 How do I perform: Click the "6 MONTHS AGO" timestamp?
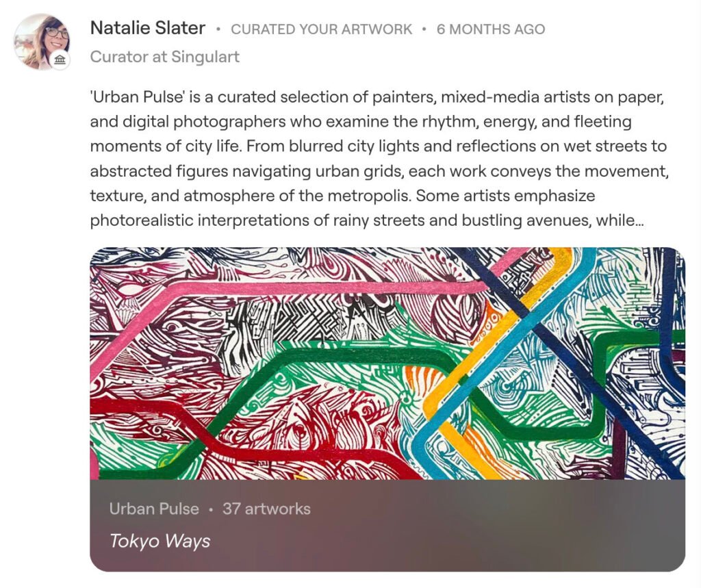(491, 29)
